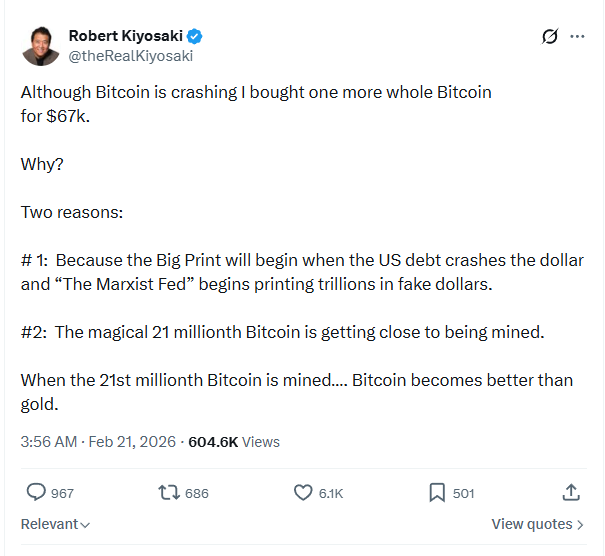
Task: Click the 967 replies count
Action: [62, 493]
